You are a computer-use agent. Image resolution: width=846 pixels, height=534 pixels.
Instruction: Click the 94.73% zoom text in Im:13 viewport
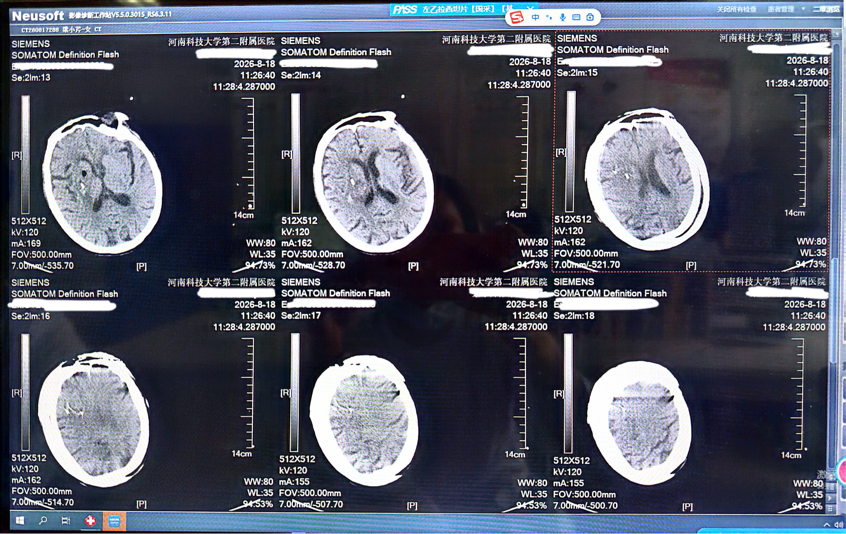click(258, 265)
